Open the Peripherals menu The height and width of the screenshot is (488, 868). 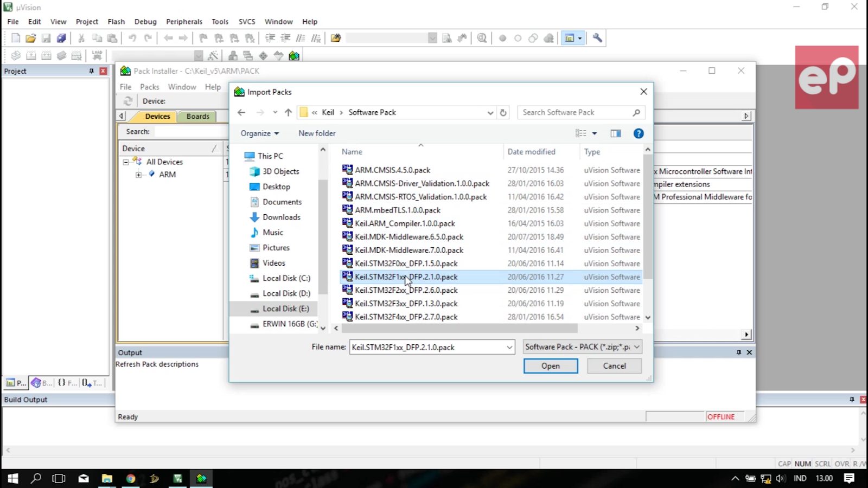click(x=184, y=22)
